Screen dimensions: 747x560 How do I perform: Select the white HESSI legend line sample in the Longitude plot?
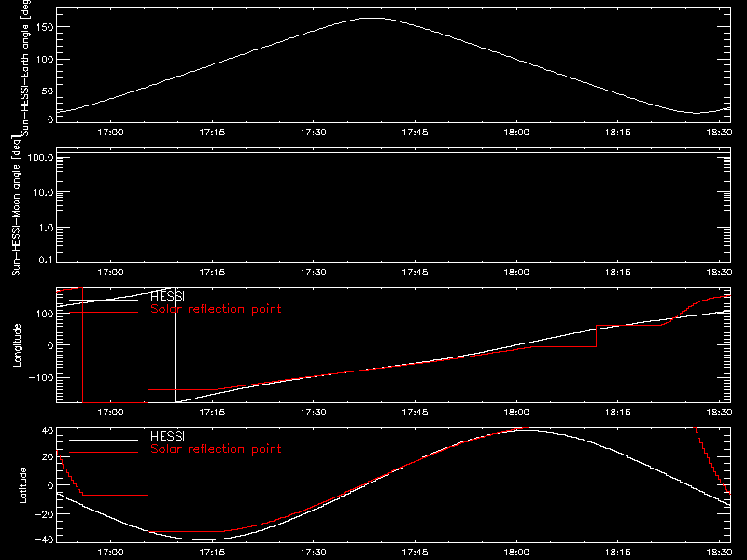[x=104, y=300]
